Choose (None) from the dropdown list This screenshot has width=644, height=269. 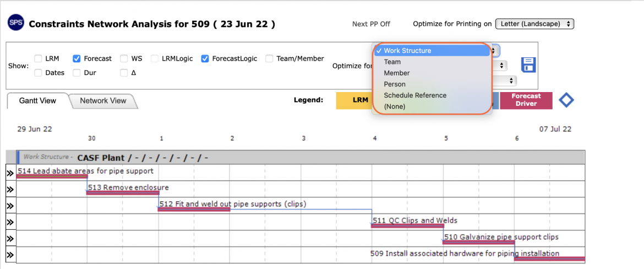[x=433, y=106]
